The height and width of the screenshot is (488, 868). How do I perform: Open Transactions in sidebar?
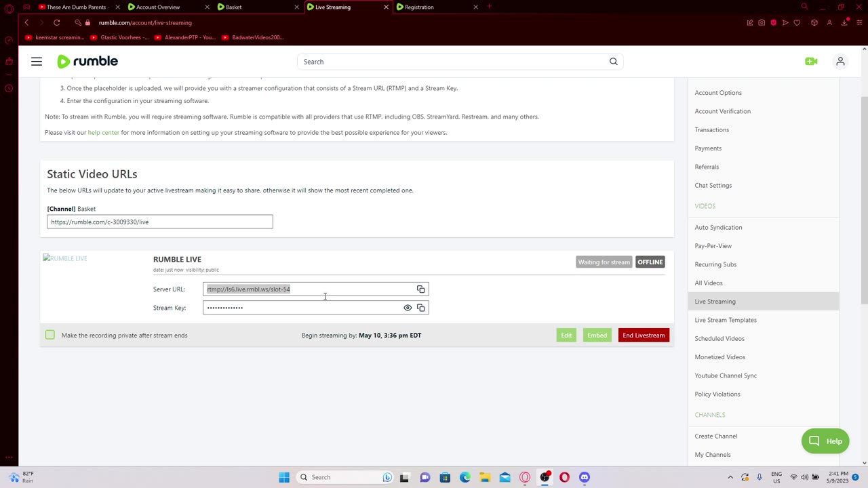[711, 129]
